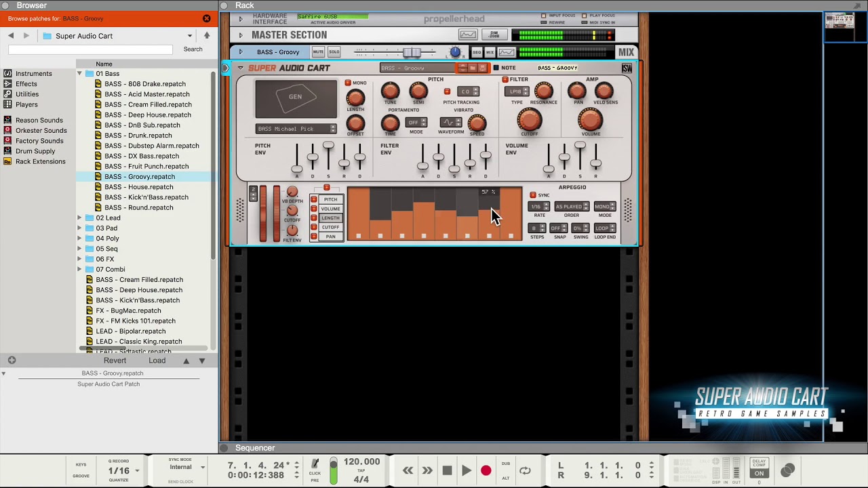Select Utilities in browser sidebar
The image size is (868, 488).
click(x=27, y=94)
